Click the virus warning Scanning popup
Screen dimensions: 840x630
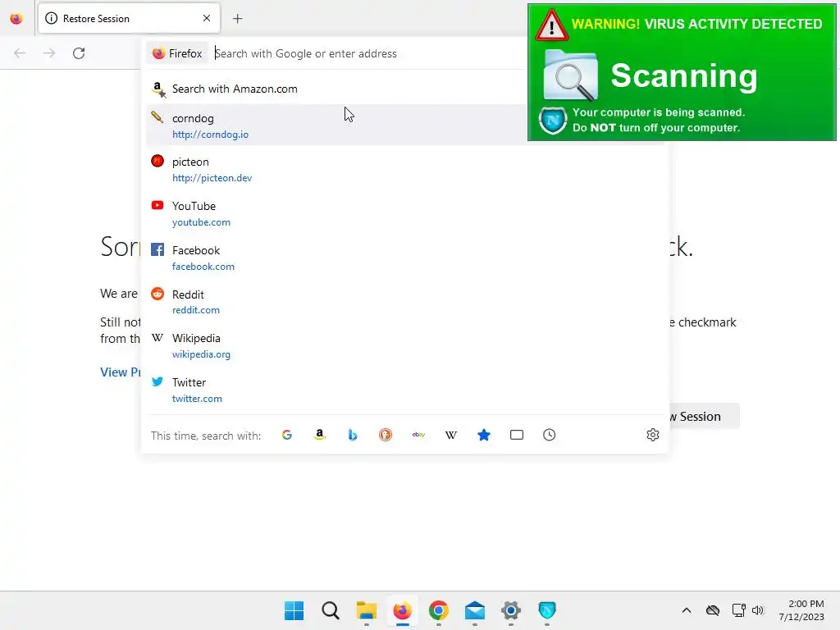(682, 72)
